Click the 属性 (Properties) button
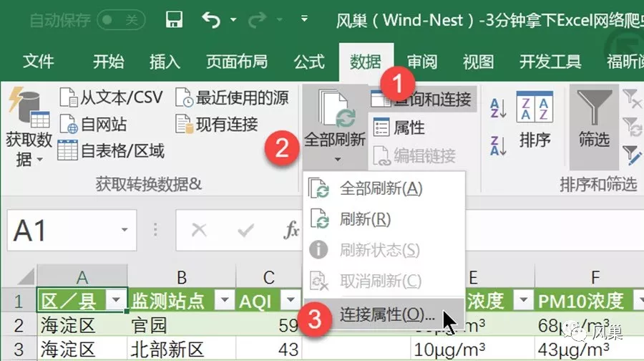This screenshot has width=644, height=361. coord(399,127)
